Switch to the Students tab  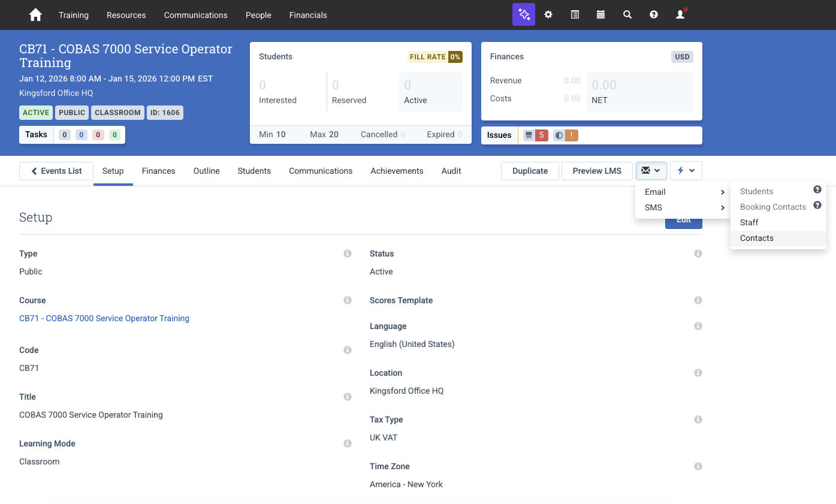click(254, 171)
